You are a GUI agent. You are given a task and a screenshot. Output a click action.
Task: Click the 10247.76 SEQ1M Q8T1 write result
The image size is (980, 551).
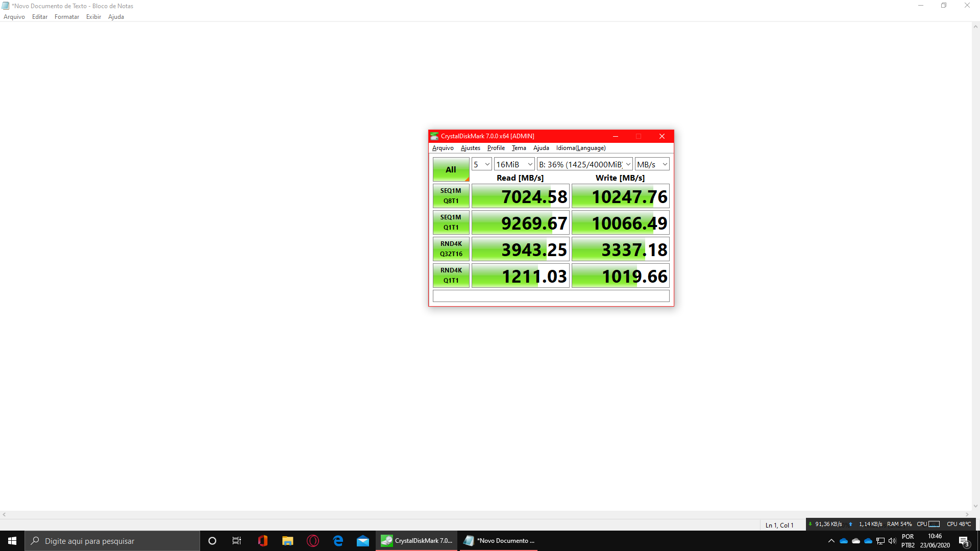(x=620, y=196)
